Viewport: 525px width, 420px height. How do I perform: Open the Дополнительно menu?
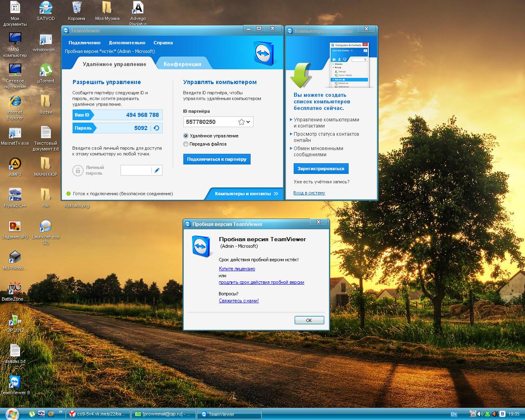point(127,43)
